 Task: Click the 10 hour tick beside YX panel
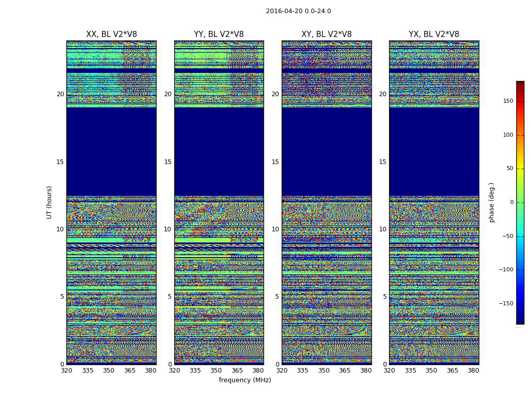383,229
